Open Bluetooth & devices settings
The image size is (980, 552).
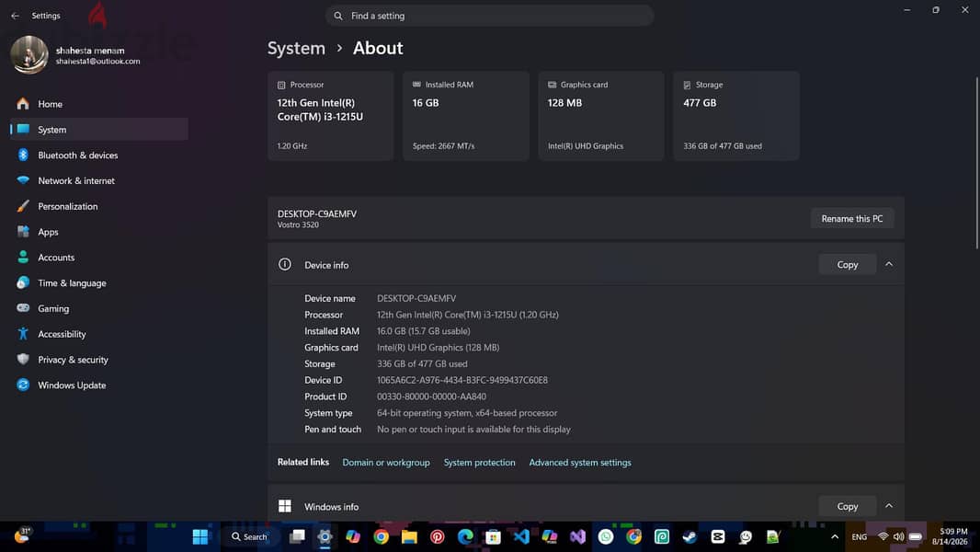point(98,155)
